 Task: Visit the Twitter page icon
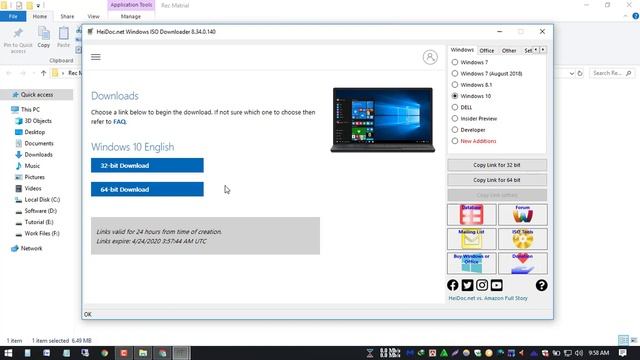(x=467, y=285)
